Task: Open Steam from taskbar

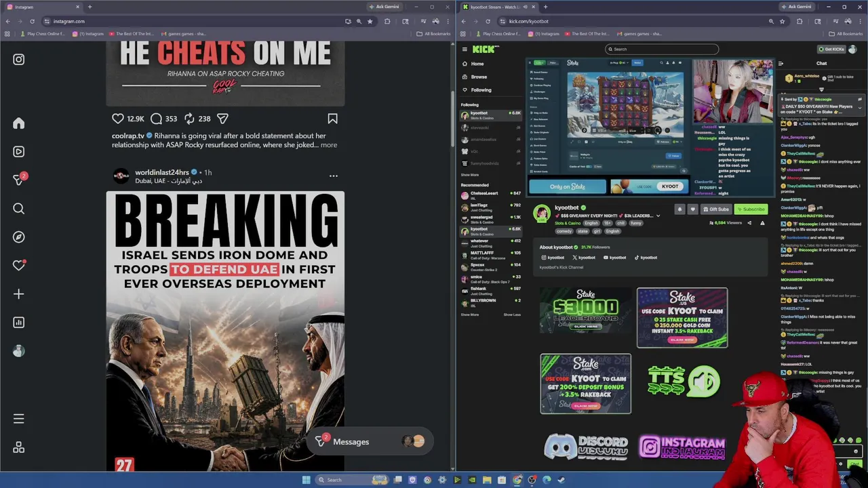Action: point(561,480)
